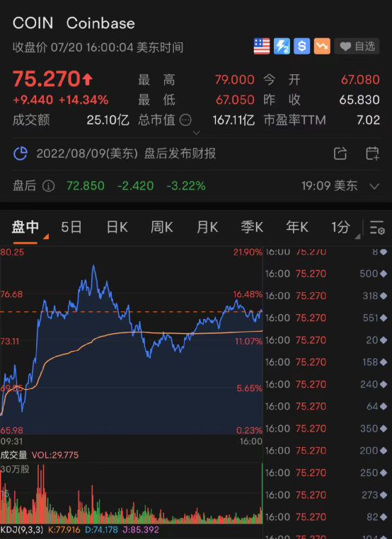The image size is (392, 539).
Task: Select the 500-share trade tick row
Action: 328,274
